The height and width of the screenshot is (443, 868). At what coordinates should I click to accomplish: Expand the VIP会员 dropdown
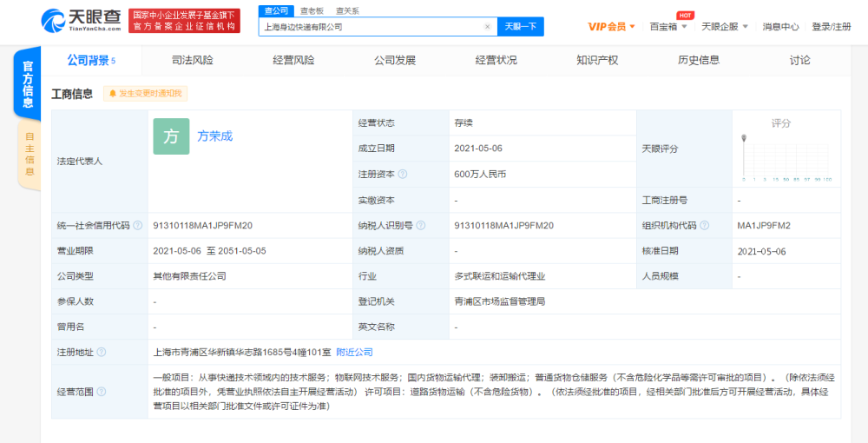[x=611, y=27]
